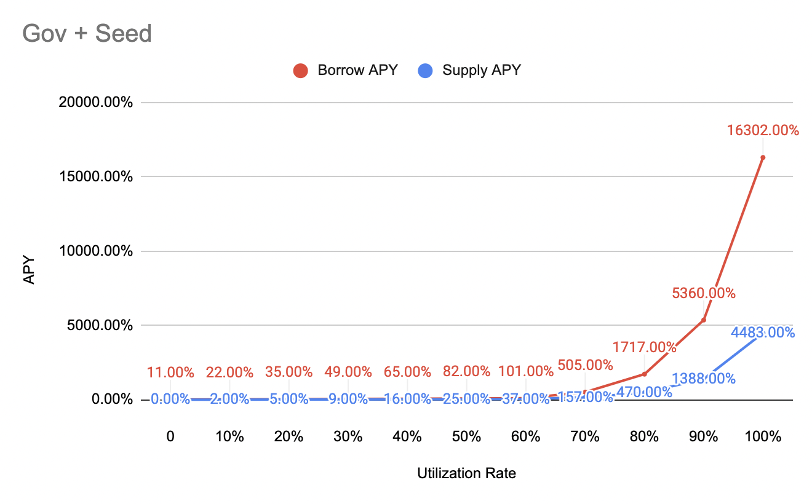Select the 505.00% data label
Image resolution: width=812 pixels, height=504 pixels.
click(x=585, y=366)
